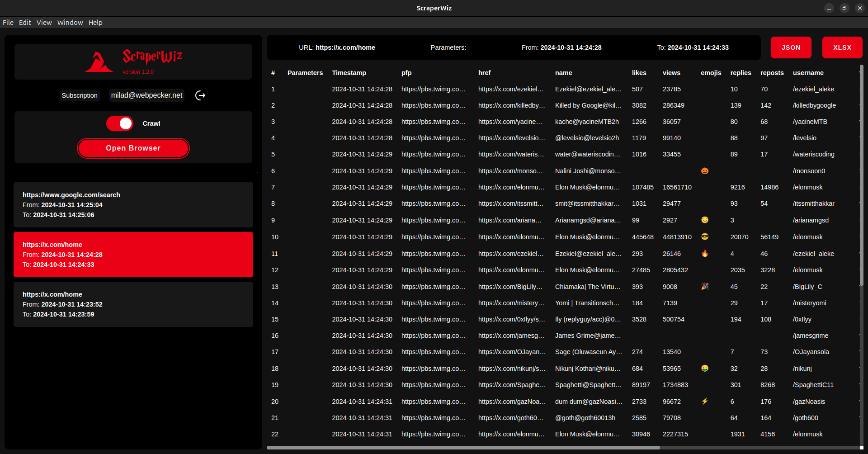The height and width of the screenshot is (454, 868).
Task: Click the vertical scrollbar of results table
Action: click(862, 175)
